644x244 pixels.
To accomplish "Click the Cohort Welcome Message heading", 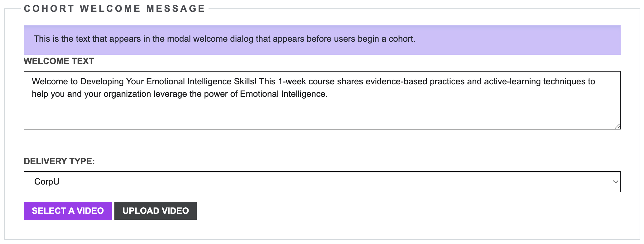I will point(114,9).
